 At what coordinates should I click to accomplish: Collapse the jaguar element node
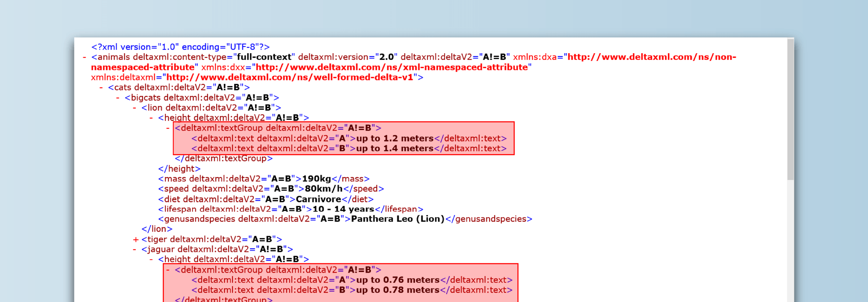coord(135,250)
